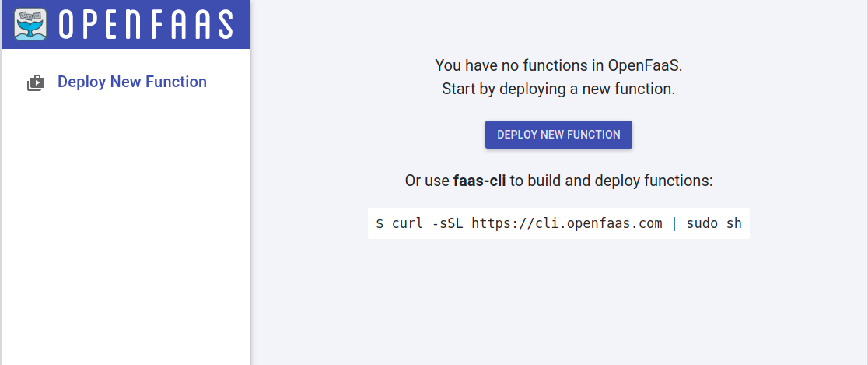The image size is (868, 365).
Task: Click the OpenFaaS whale logo icon
Action: (x=30, y=24)
